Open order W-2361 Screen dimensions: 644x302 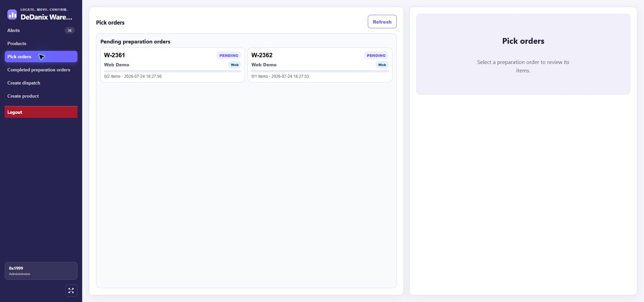click(172, 65)
